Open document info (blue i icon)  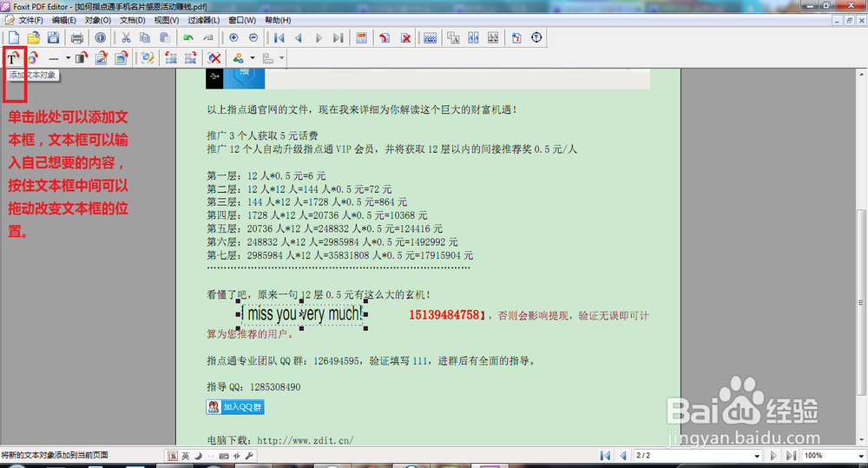pyautogui.click(x=100, y=37)
